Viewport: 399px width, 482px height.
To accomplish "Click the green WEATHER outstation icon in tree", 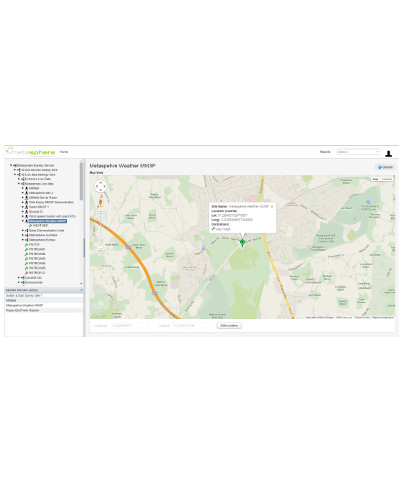I will tap(30, 226).
